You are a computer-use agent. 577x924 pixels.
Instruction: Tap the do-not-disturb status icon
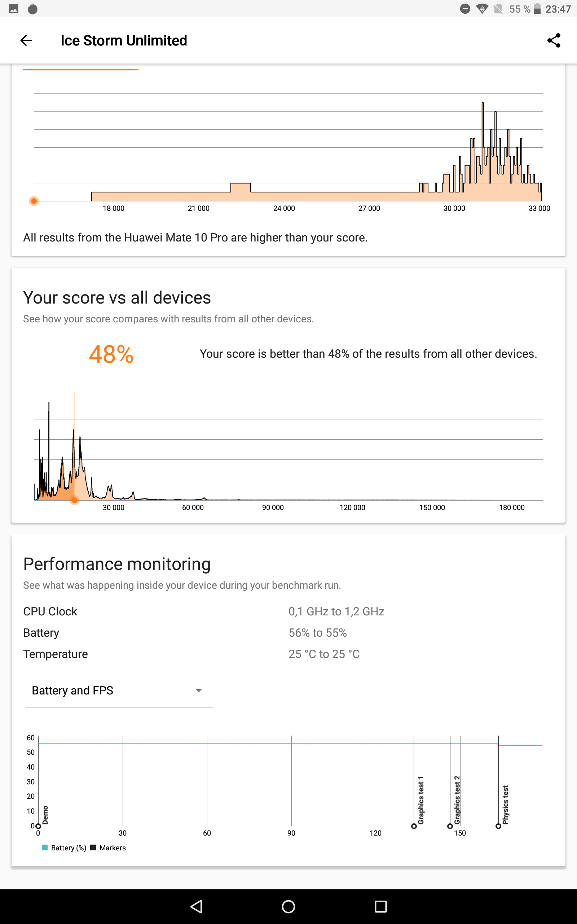click(x=465, y=9)
